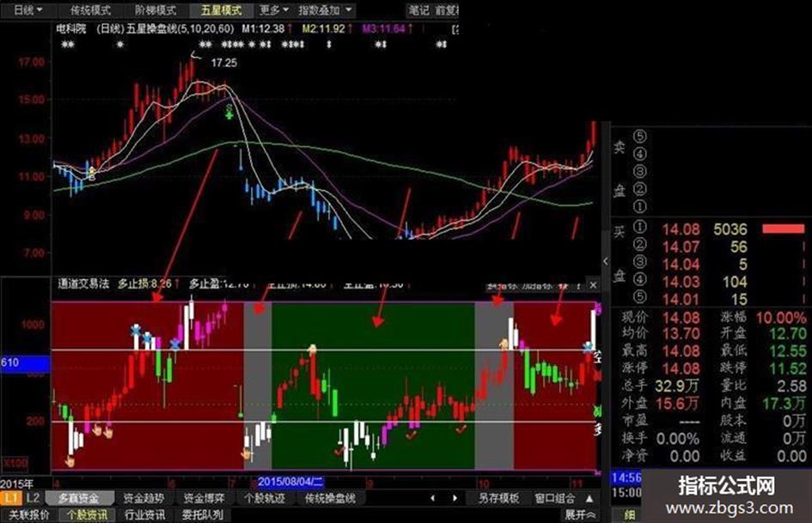This screenshot has width=812, height=523.
Task: Click the 17.25 peak price label
Action: [x=223, y=63]
